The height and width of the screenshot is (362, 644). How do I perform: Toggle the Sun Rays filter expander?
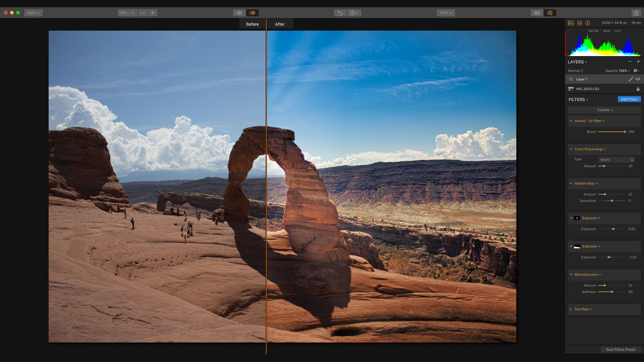tap(571, 309)
